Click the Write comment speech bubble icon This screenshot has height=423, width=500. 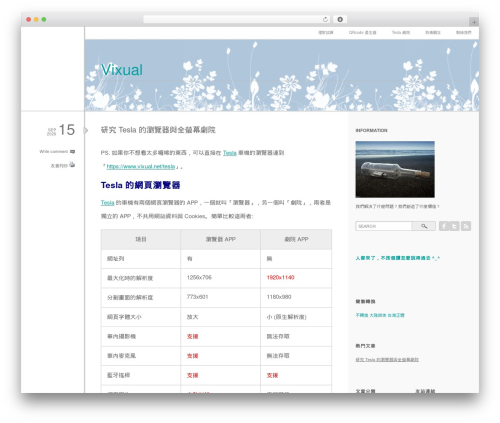(72, 152)
